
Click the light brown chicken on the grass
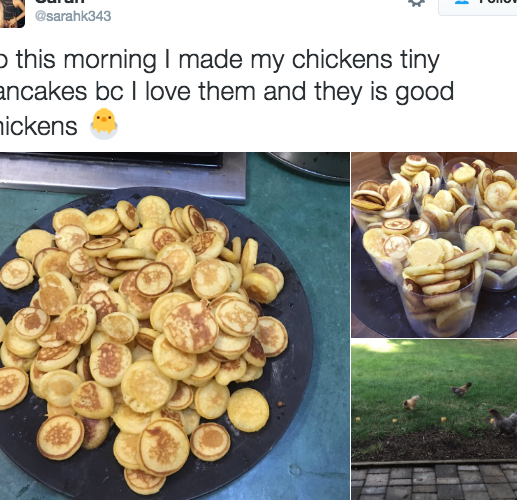[x=411, y=402]
